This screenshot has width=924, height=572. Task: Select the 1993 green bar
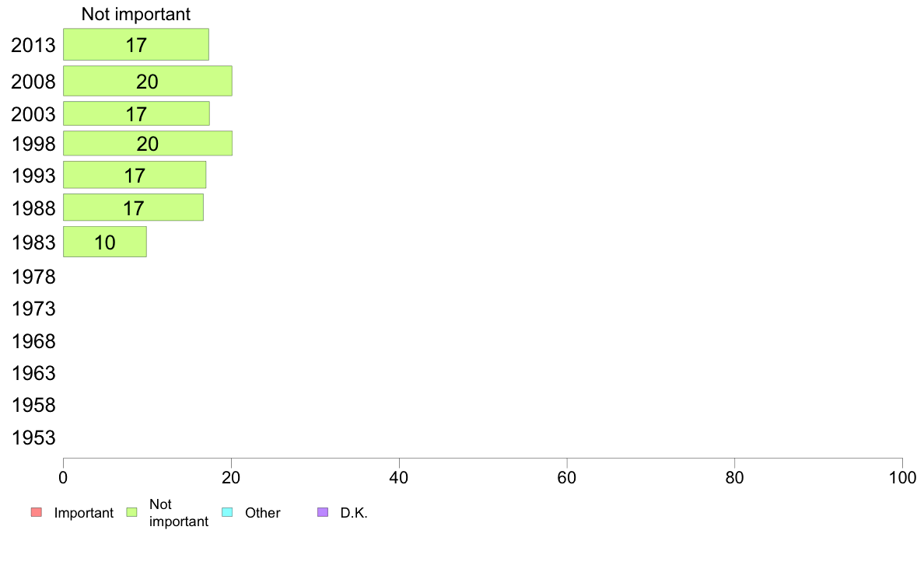(x=135, y=175)
